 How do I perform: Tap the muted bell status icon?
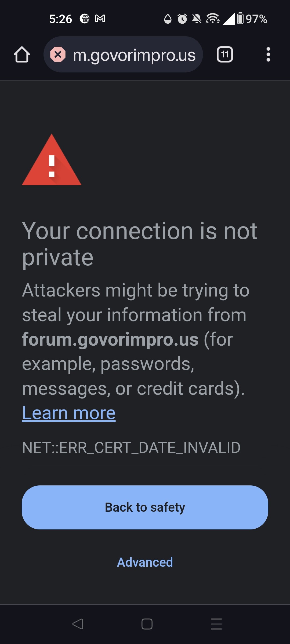(x=197, y=19)
